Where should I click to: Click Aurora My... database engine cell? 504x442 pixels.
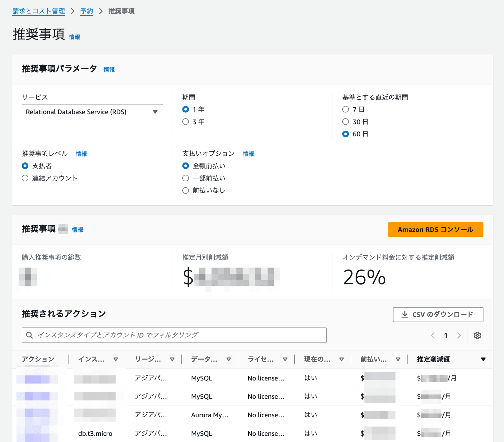pos(210,415)
